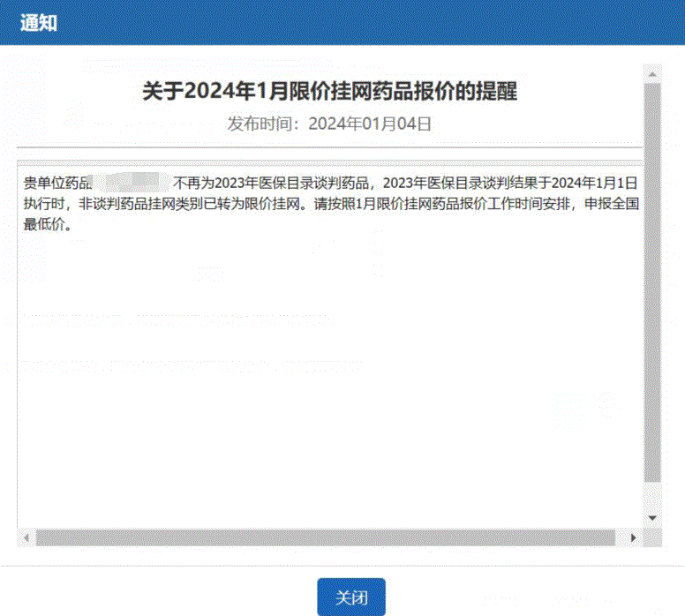Click horizontal scrollbar track right of thumb

pyautogui.click(x=620, y=537)
